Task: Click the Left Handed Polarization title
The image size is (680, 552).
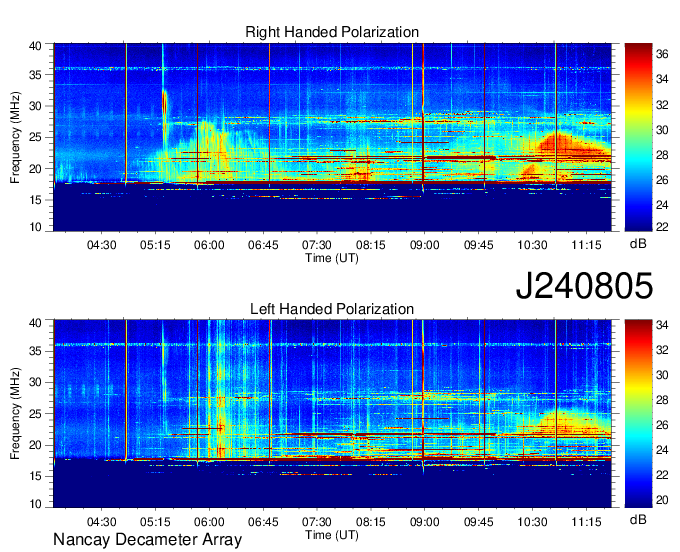Action: [x=332, y=309]
